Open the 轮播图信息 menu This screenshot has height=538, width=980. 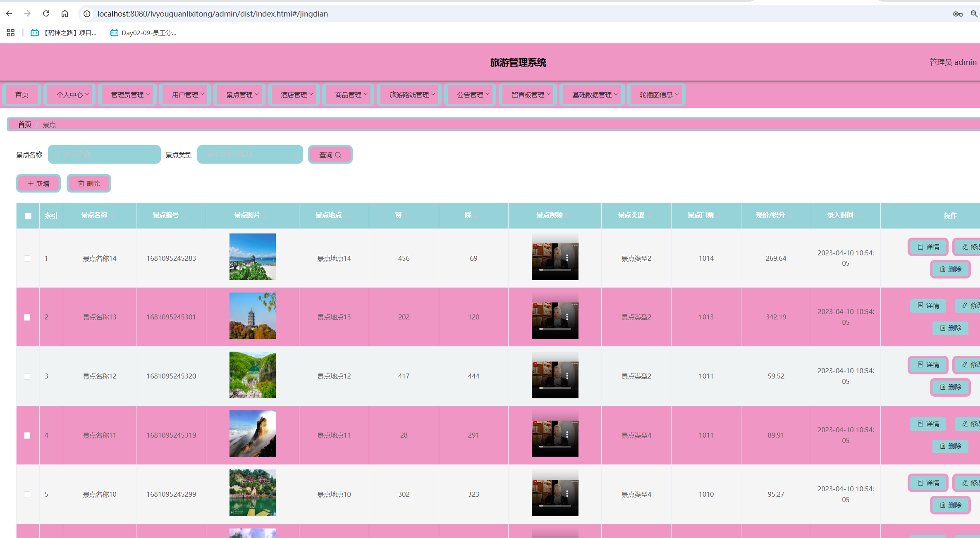point(659,95)
